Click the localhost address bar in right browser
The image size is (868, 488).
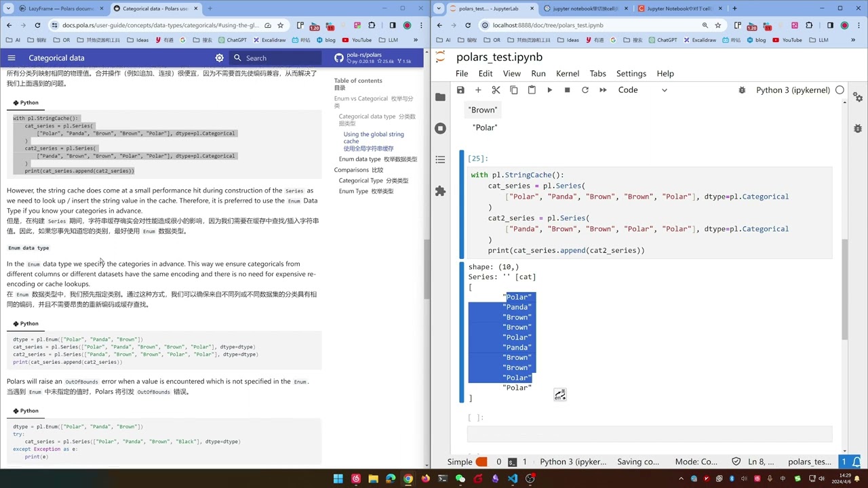pyautogui.click(x=590, y=25)
